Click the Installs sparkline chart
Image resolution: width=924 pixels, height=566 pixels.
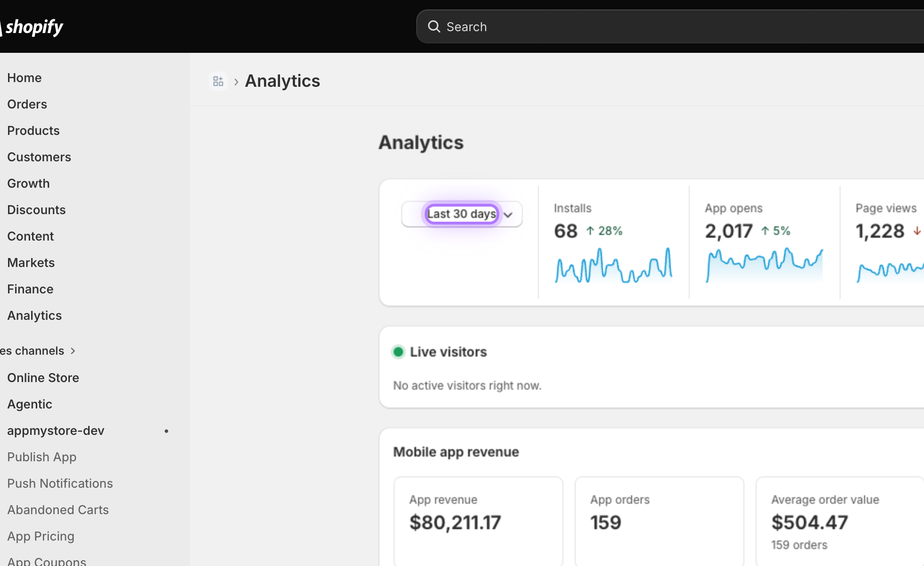[613, 265]
